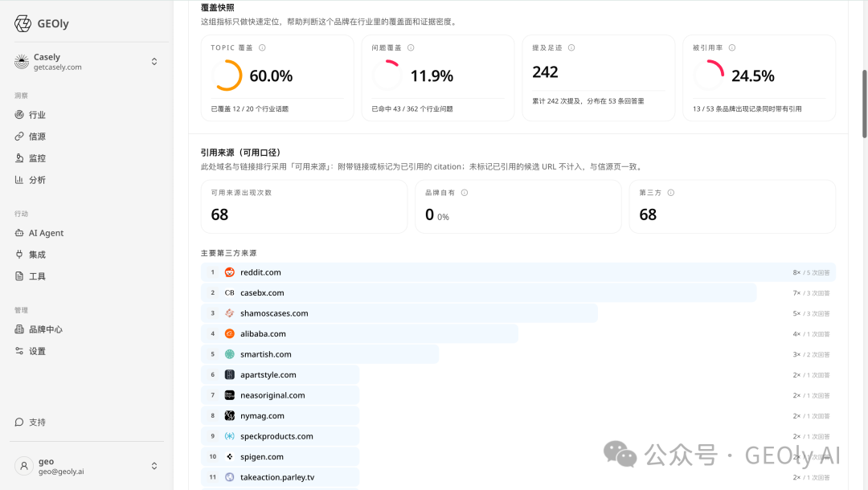
Task: Click the 11.9% question coverage ring
Action: (x=387, y=76)
